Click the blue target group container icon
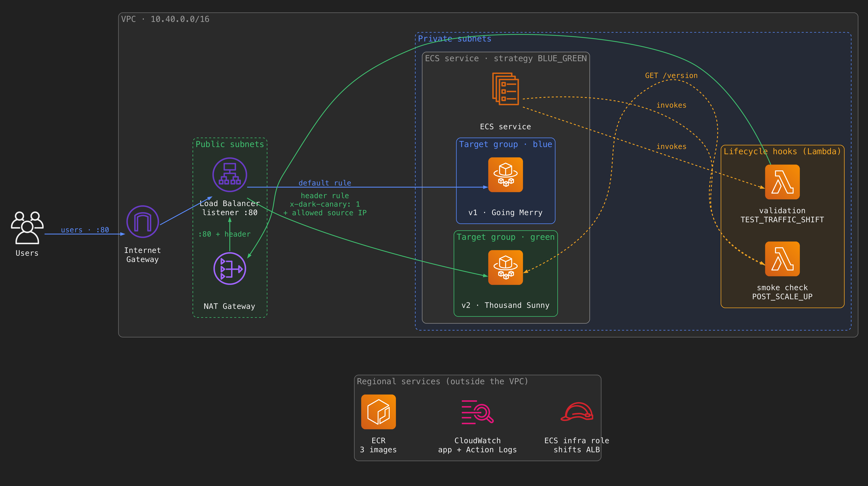 (506, 175)
